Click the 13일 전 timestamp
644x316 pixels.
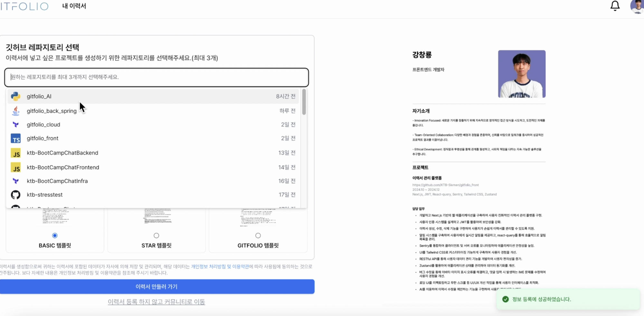tap(287, 153)
